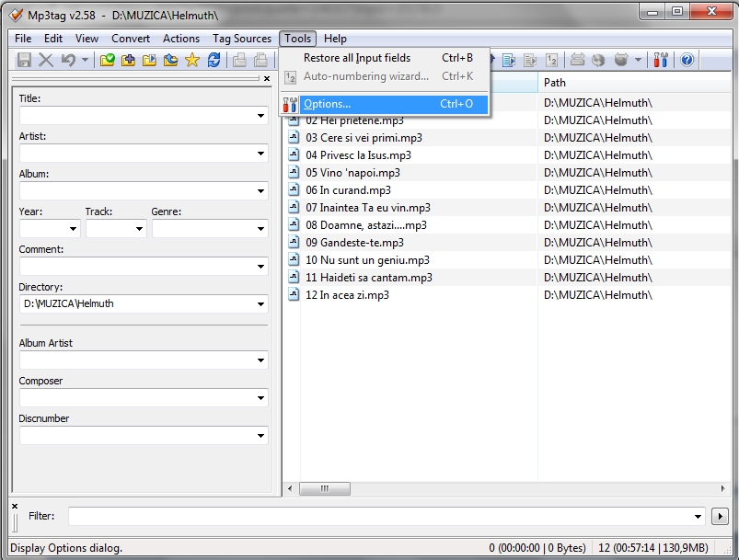Expand the Album dropdown
The image size is (739, 560).
click(x=260, y=190)
